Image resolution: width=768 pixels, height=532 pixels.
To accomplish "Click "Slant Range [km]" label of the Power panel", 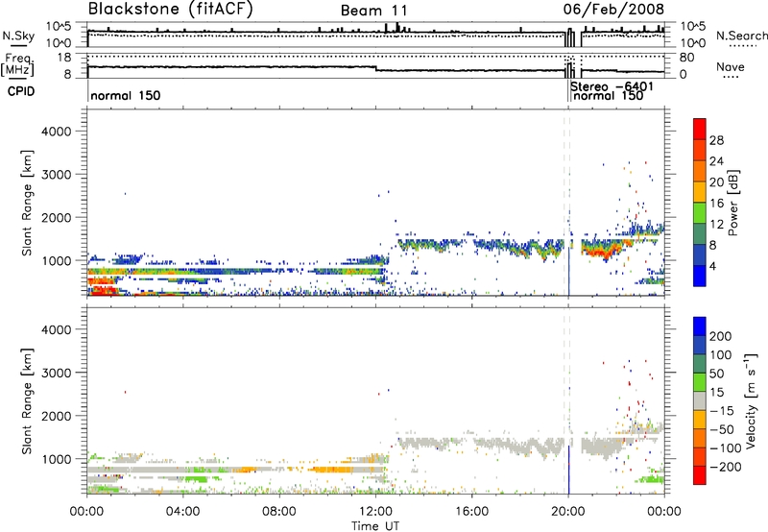I will pos(27,203).
